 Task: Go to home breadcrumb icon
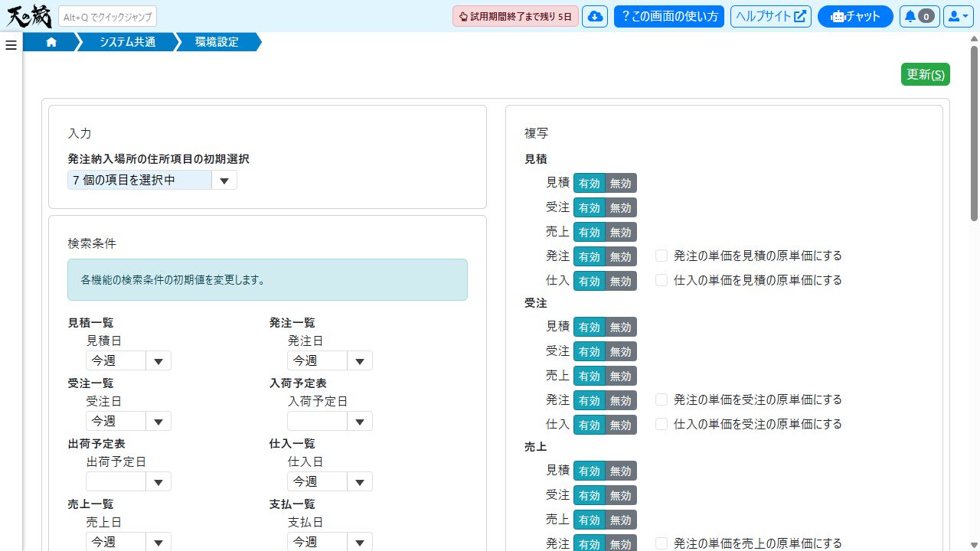[51, 42]
